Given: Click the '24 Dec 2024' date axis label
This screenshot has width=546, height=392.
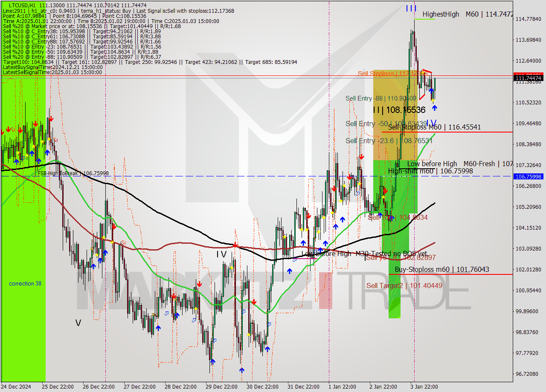Looking at the screenshot, I should point(16,386).
